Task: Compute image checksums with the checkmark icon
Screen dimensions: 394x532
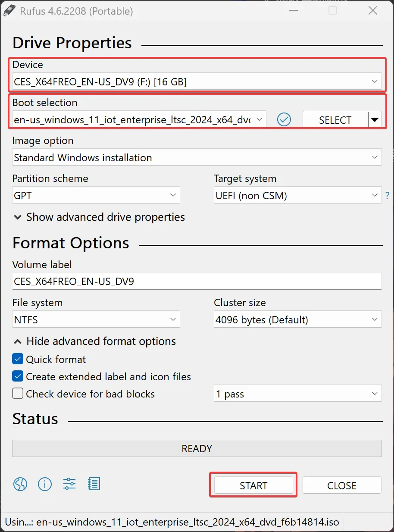Action: pyautogui.click(x=284, y=119)
